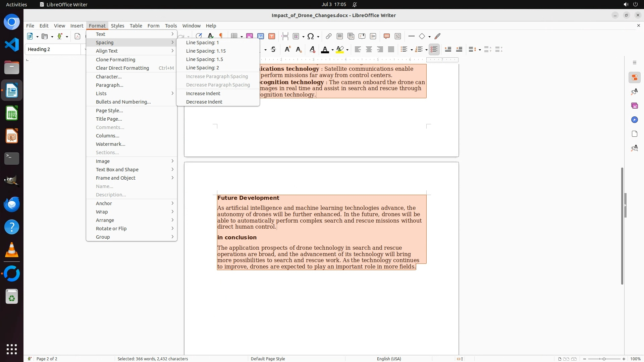Select Increase Indent in the Spacing submenu
644x362 pixels.
(x=203, y=94)
